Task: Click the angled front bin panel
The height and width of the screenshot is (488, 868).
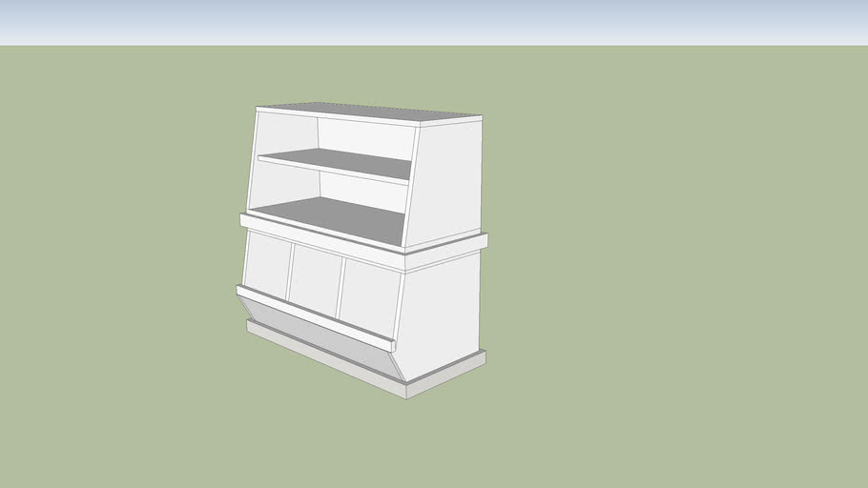Action: point(315,331)
